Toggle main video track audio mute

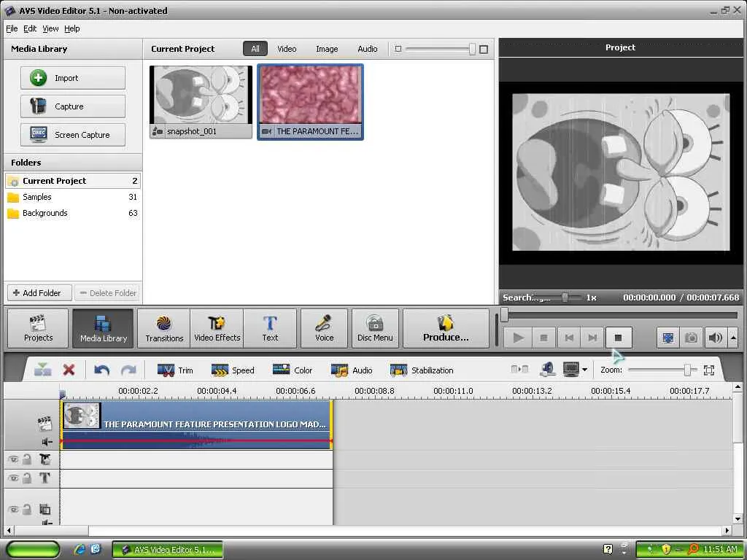47,443
